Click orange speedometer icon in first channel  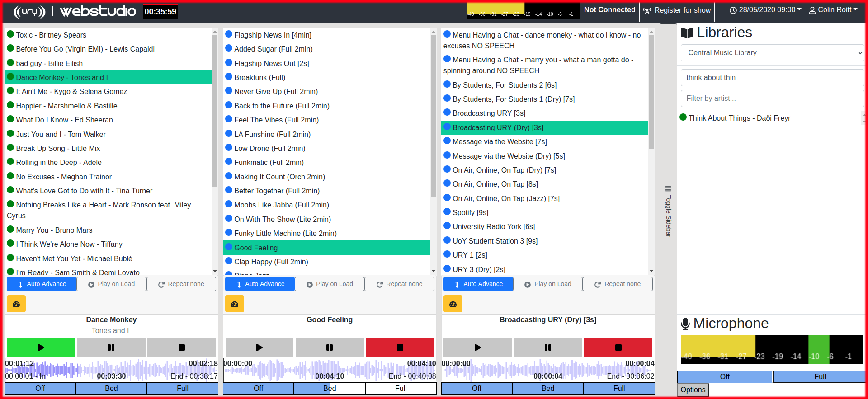pyautogui.click(x=16, y=304)
